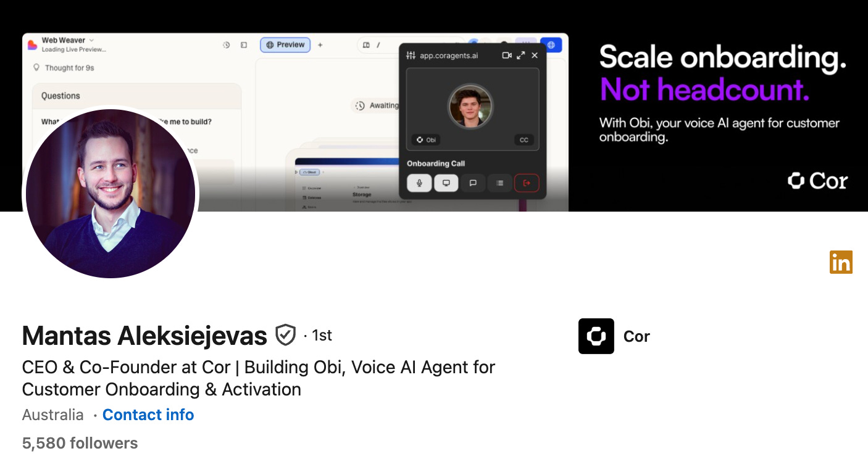Open the Contact info link

(148, 415)
